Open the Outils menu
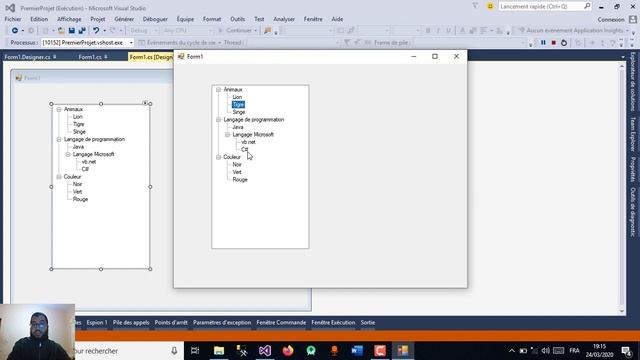The width and height of the screenshot is (640, 360). pyautogui.click(x=238, y=19)
